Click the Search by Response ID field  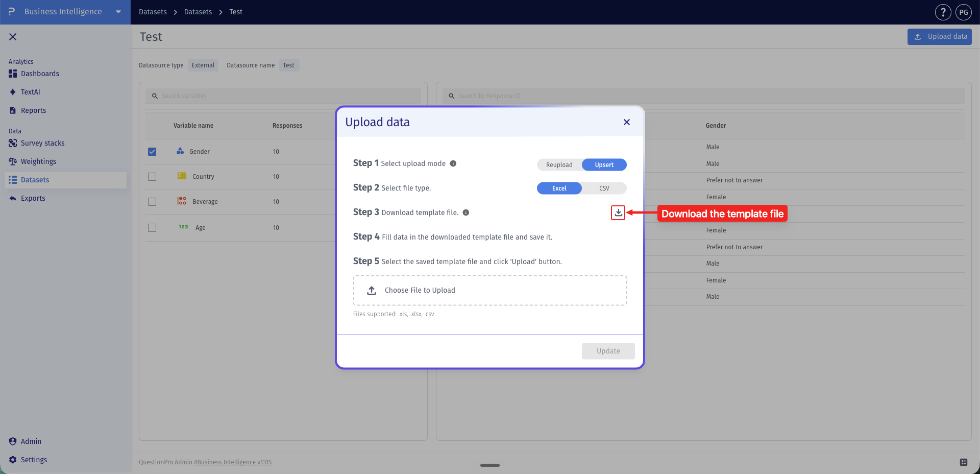[703, 96]
